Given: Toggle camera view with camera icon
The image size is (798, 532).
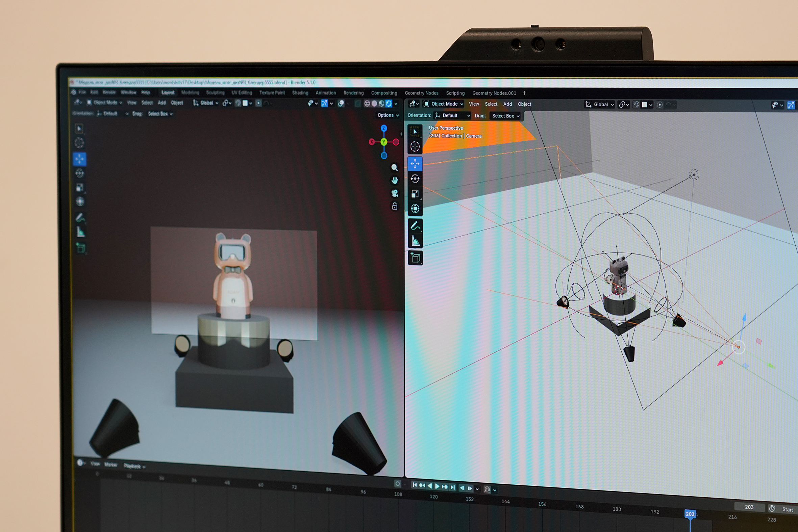Looking at the screenshot, I should point(394,193).
